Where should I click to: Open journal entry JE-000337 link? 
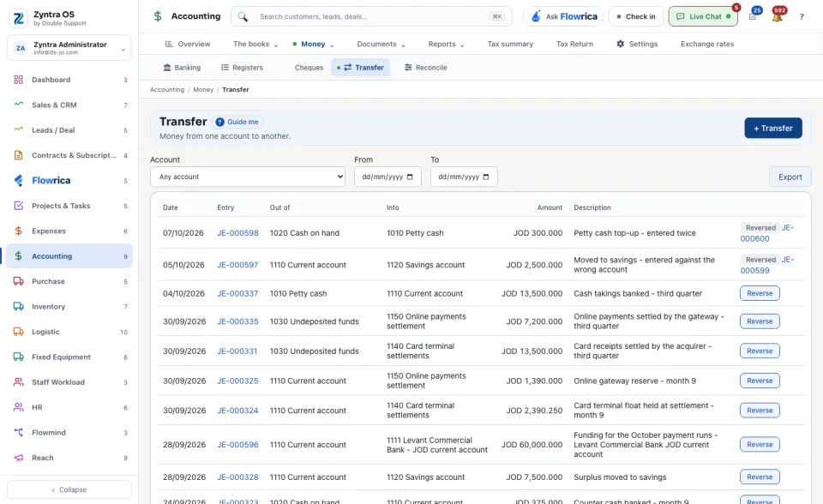coord(237,293)
